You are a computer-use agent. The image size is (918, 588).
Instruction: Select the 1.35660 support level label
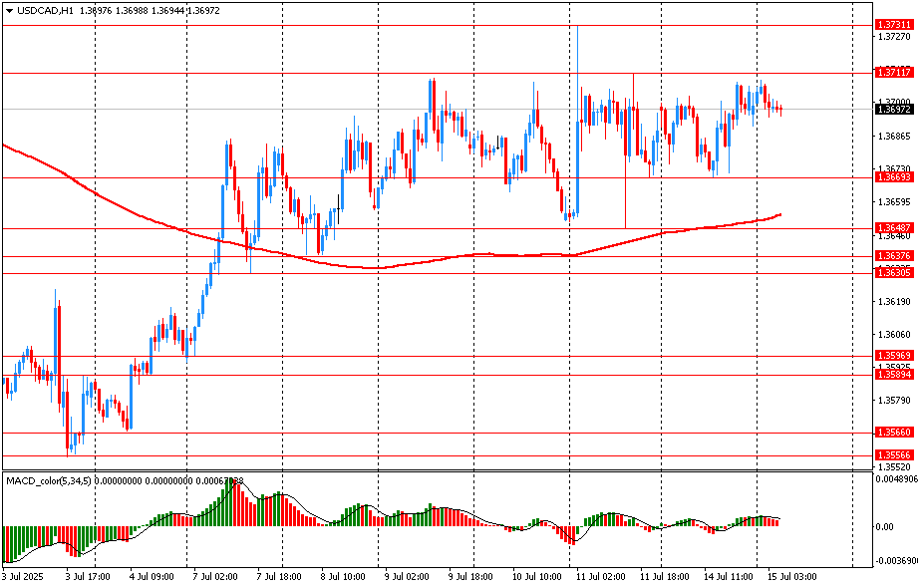[894, 433]
